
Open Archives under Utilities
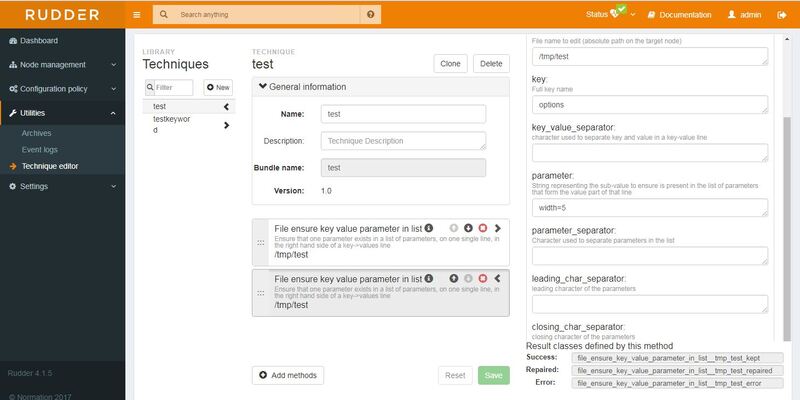(x=36, y=133)
